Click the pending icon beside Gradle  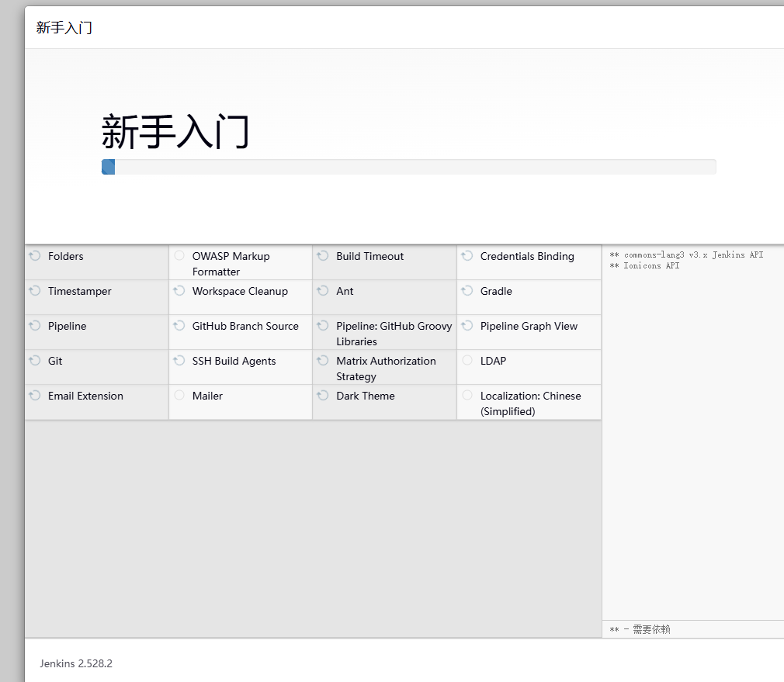tap(467, 291)
